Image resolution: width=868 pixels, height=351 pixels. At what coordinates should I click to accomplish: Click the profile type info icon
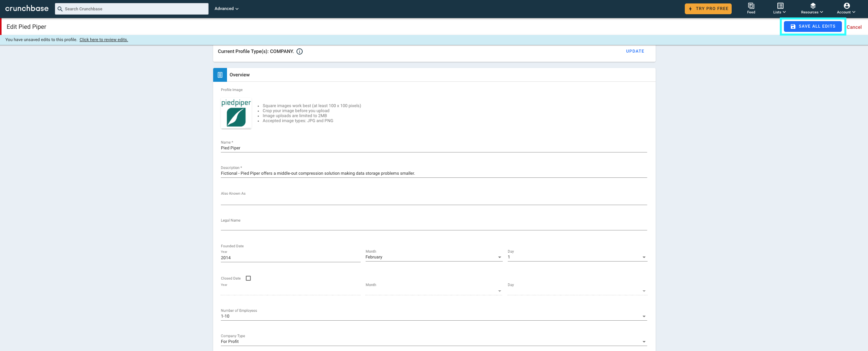[x=300, y=51]
